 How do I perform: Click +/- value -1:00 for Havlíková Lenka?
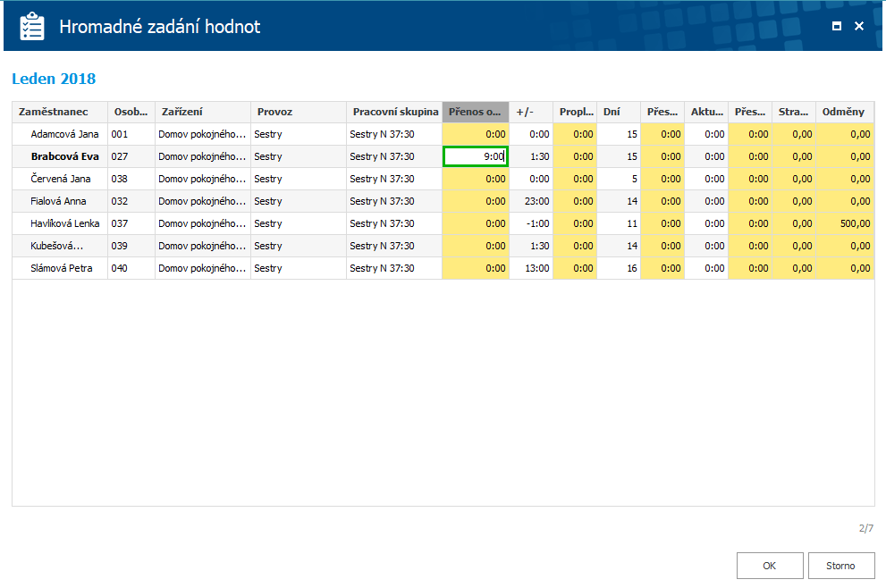[531, 223]
